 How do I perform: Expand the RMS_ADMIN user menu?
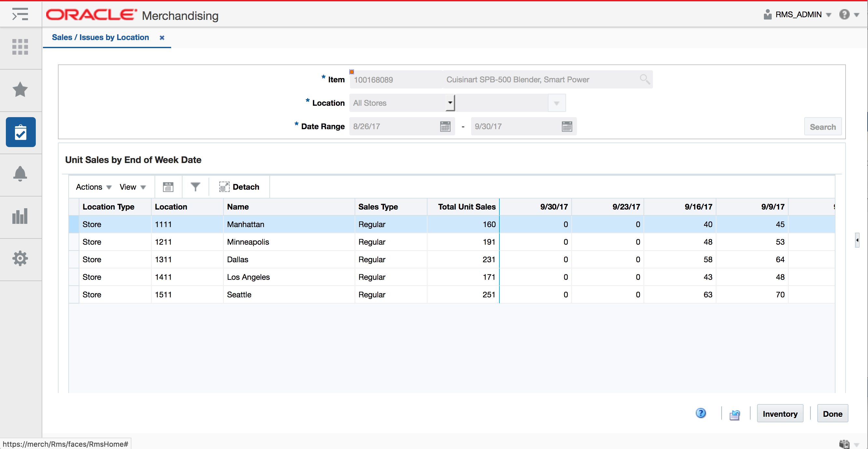pos(829,14)
